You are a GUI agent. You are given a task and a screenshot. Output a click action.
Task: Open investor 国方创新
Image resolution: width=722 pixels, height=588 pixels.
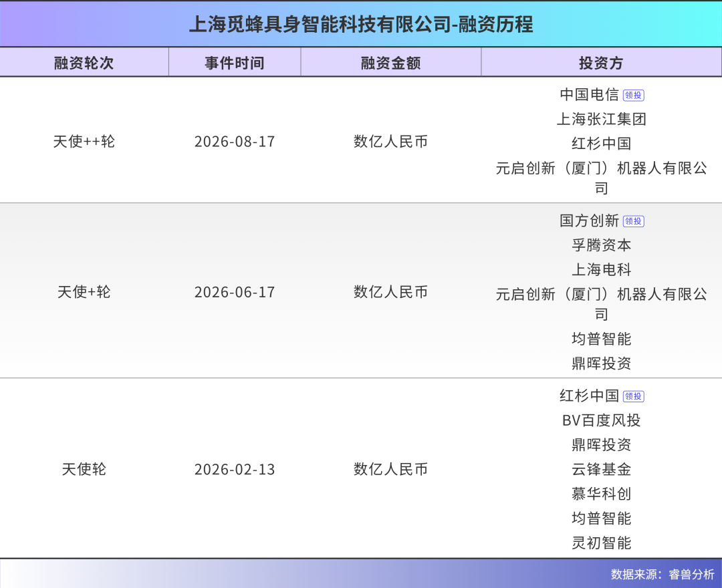click(x=589, y=221)
